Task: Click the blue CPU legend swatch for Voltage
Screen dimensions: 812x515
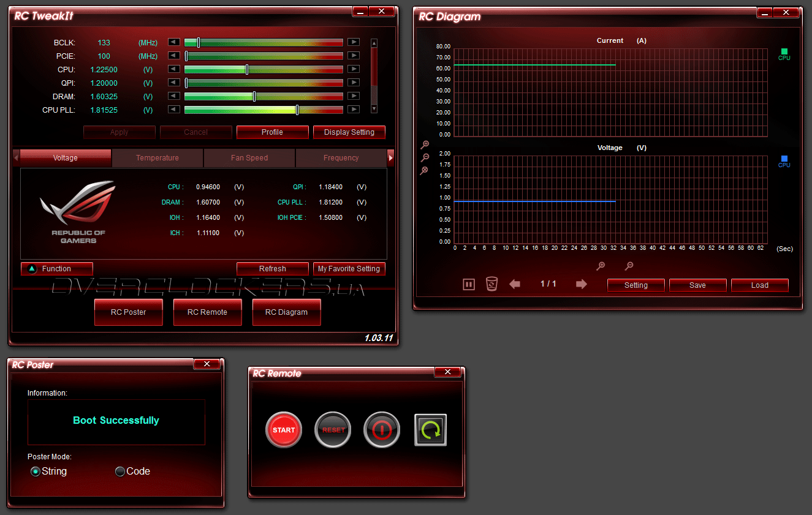Action: pyautogui.click(x=784, y=159)
